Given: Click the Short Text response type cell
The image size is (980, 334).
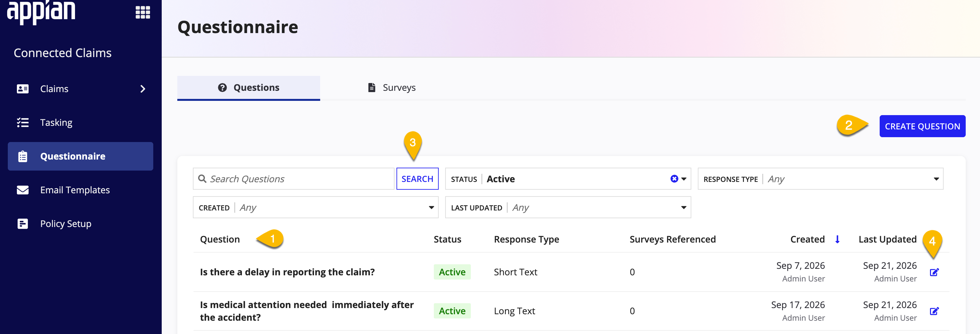Looking at the screenshot, I should (515, 272).
